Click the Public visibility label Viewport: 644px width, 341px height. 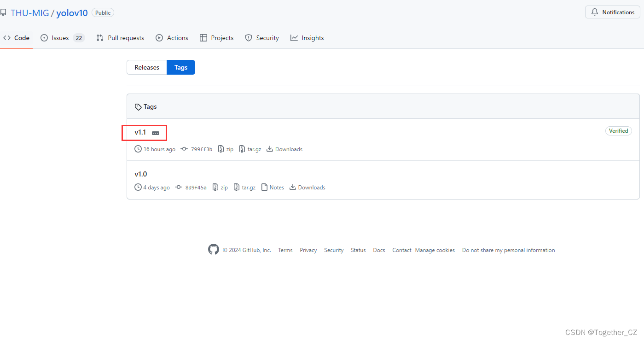[103, 13]
